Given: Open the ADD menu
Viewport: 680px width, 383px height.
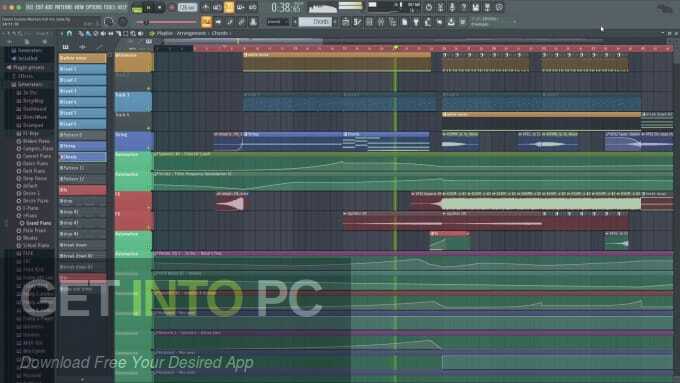Looking at the screenshot, I should (49, 7).
